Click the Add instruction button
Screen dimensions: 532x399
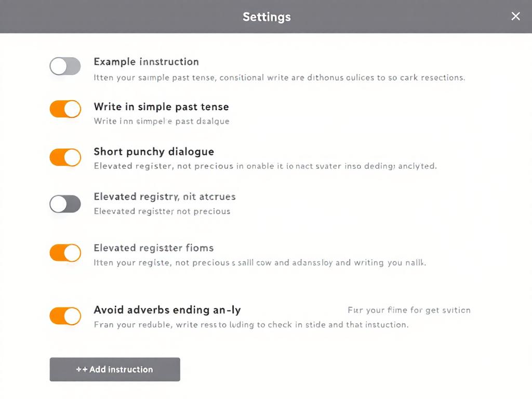click(x=115, y=369)
